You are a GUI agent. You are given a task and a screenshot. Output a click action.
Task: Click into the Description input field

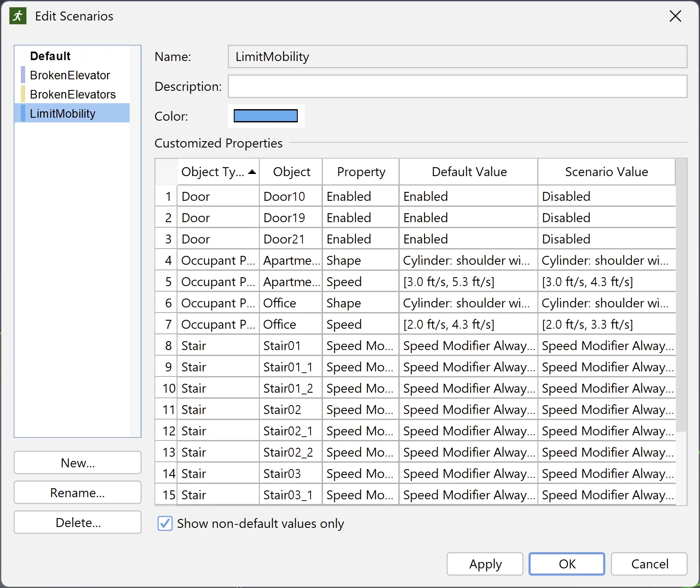[457, 87]
